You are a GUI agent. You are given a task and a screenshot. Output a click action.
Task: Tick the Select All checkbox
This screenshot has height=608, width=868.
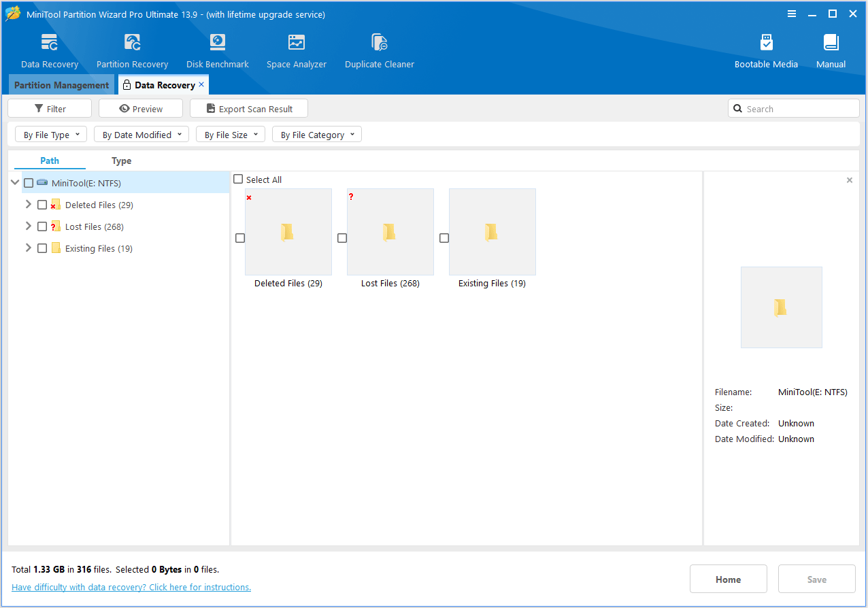pos(238,180)
